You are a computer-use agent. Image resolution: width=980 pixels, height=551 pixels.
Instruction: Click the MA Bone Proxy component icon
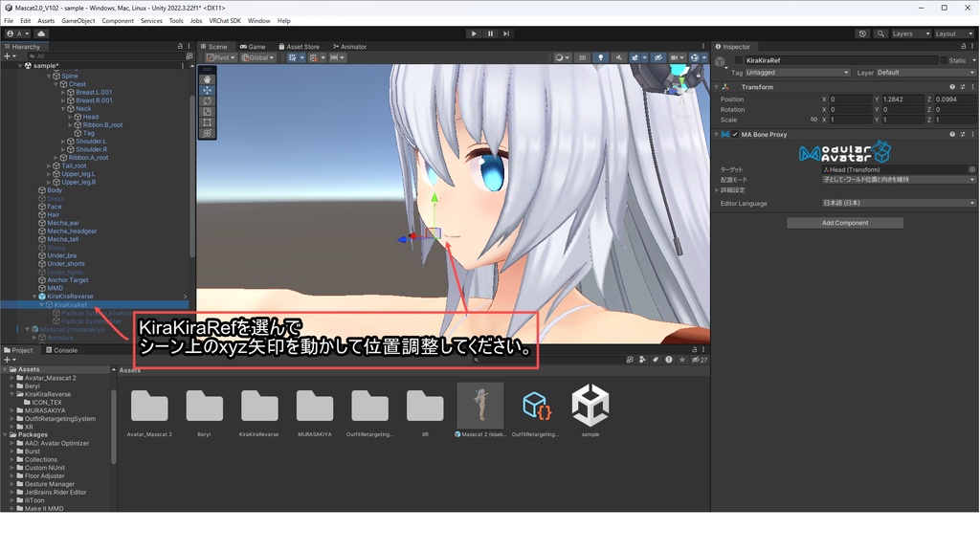(x=724, y=135)
